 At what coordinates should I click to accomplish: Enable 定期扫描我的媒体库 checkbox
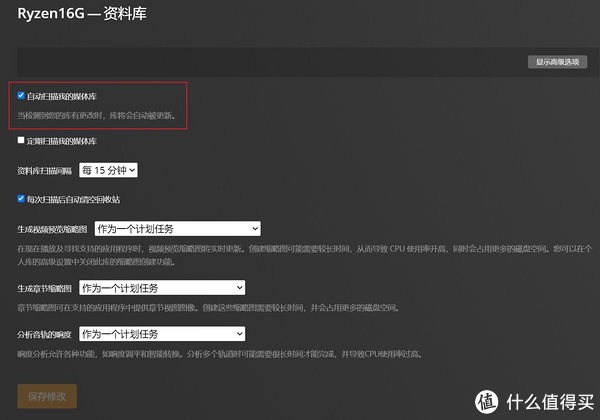(x=21, y=140)
